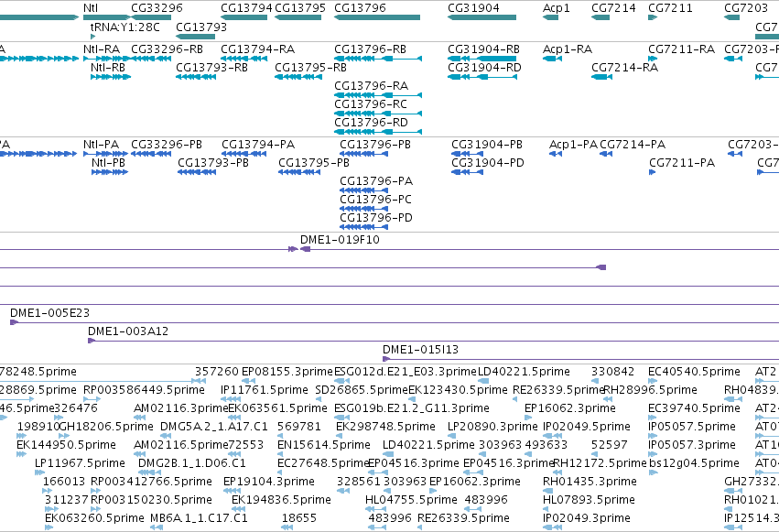Open the DME1-003A12 BAC clone label

(128, 331)
